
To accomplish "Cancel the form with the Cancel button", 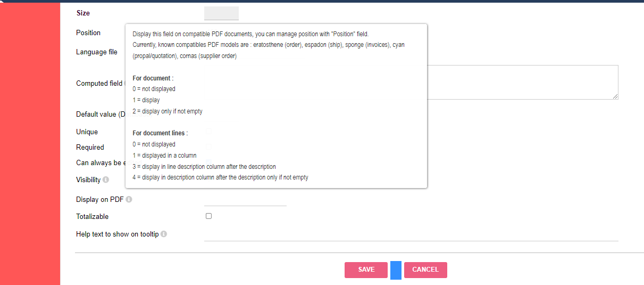I will [425, 270].
